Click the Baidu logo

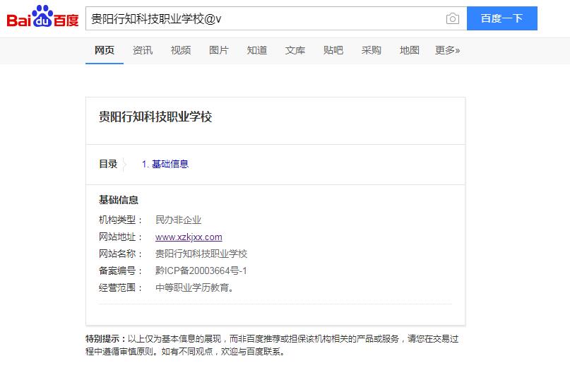[x=42, y=18]
